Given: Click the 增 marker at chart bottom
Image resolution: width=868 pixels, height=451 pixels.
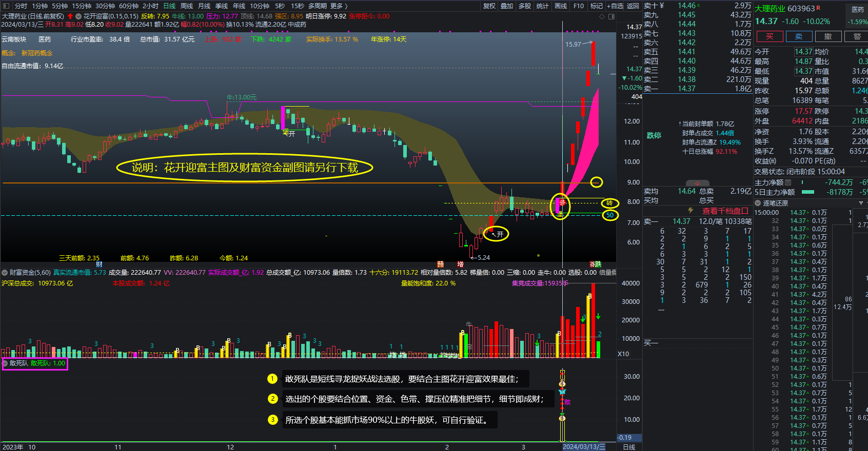Looking at the screenshot, I should point(460,264).
